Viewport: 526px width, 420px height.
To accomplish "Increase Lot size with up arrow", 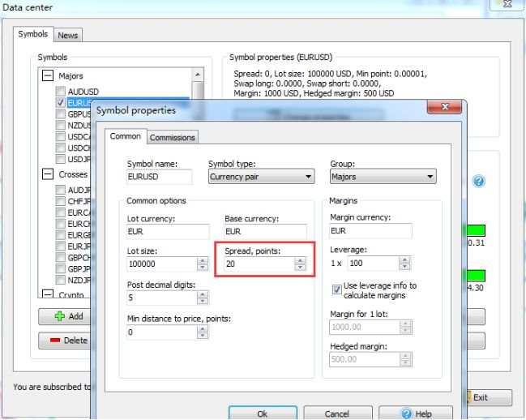I will click(203, 260).
